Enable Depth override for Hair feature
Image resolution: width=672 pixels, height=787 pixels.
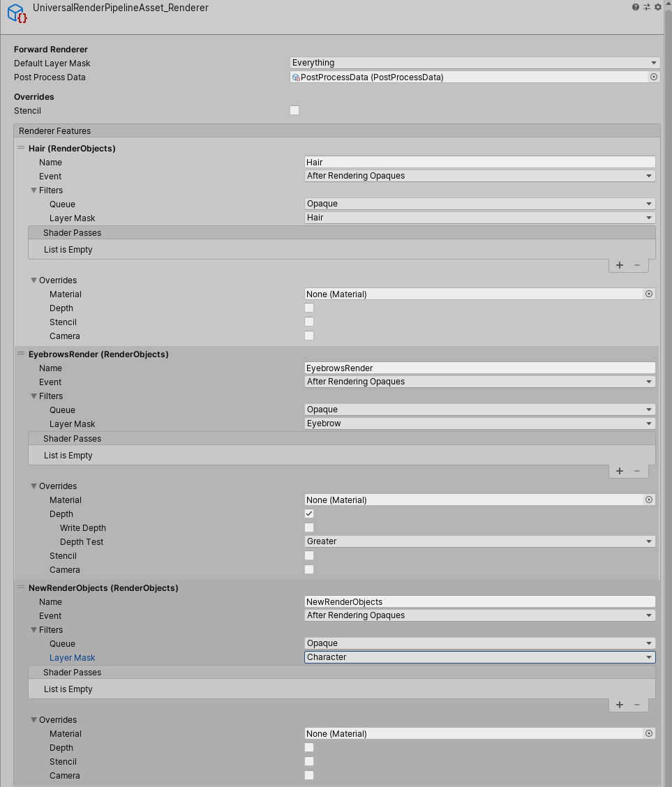point(309,308)
